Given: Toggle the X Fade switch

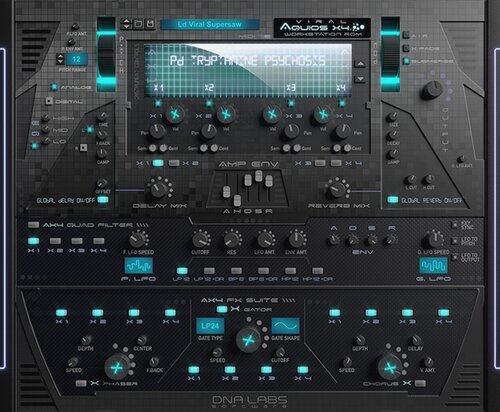Looking at the screenshot, I should (406, 48).
